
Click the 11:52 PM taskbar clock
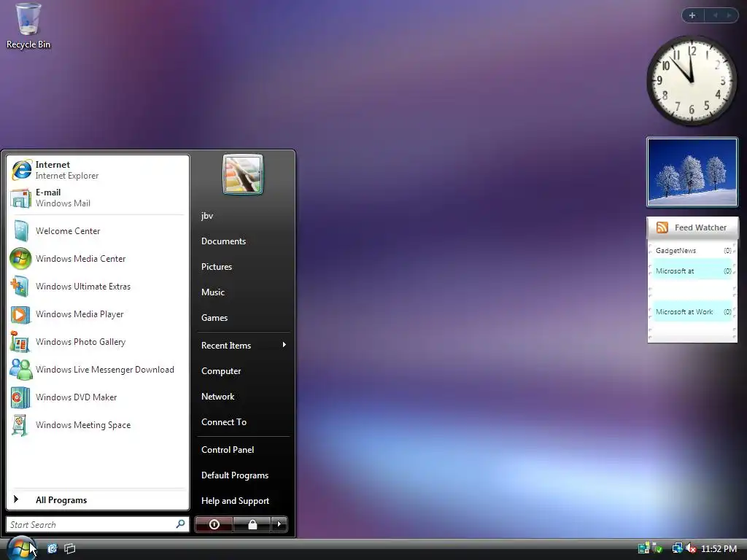coord(719,548)
